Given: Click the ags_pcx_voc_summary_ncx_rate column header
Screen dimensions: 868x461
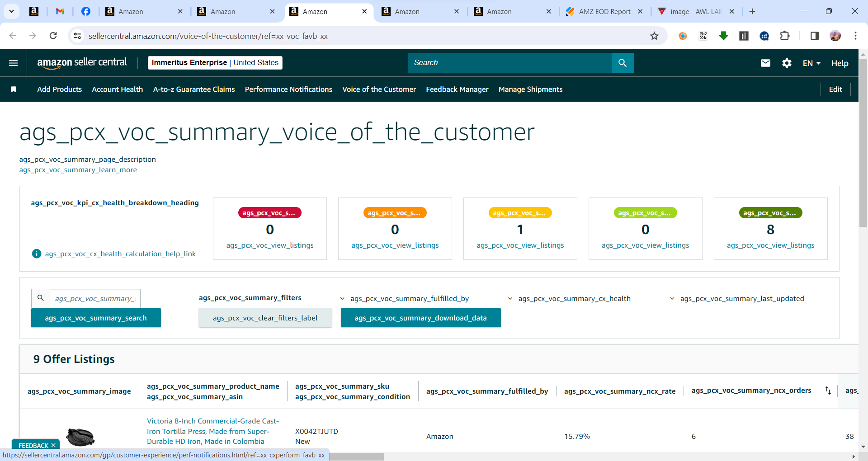Looking at the screenshot, I should pos(620,391).
